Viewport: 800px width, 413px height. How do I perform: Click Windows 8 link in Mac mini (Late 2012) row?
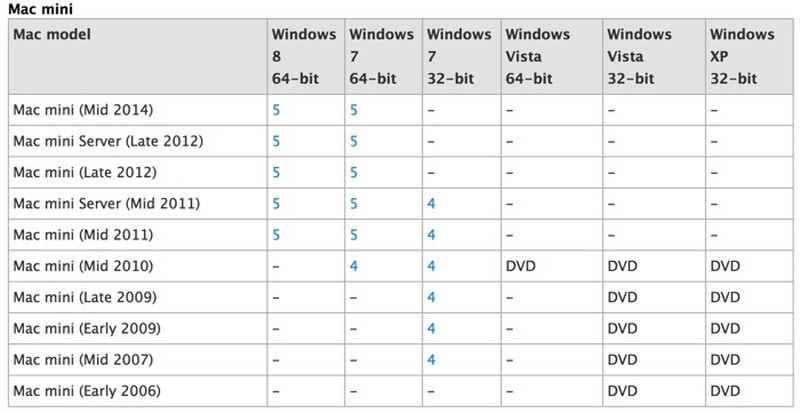276,172
